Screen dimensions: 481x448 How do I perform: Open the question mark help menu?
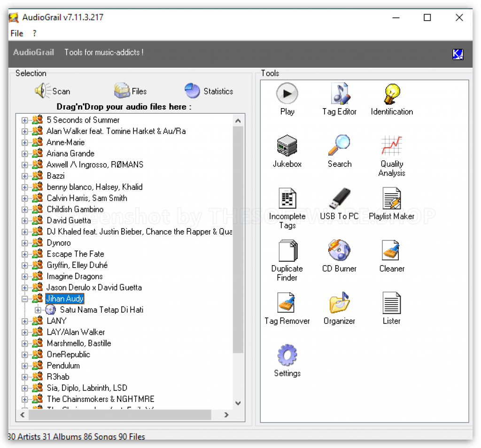click(x=34, y=33)
